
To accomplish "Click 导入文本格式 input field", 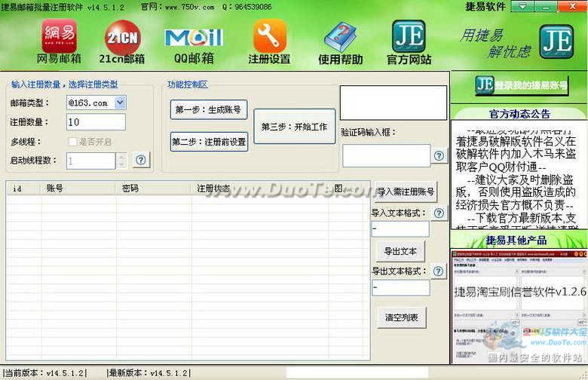I will pyautogui.click(x=400, y=228).
